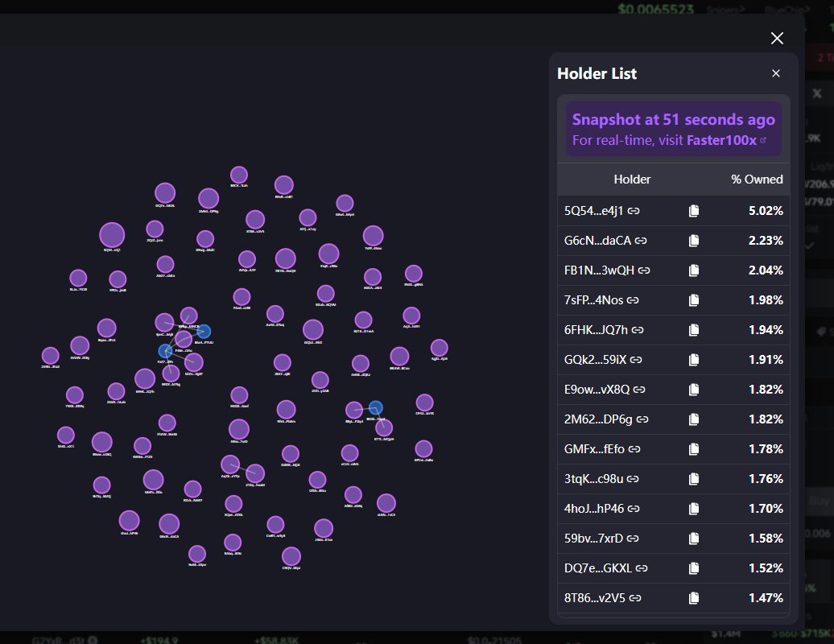Copy the 8T86...v2V5 address
This screenshot has height=644, width=834.
tap(694, 598)
